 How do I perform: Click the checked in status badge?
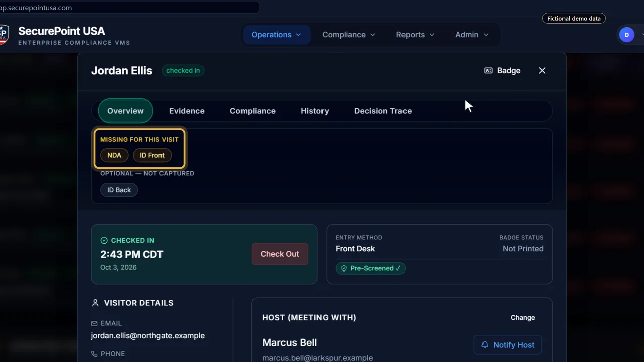183,71
